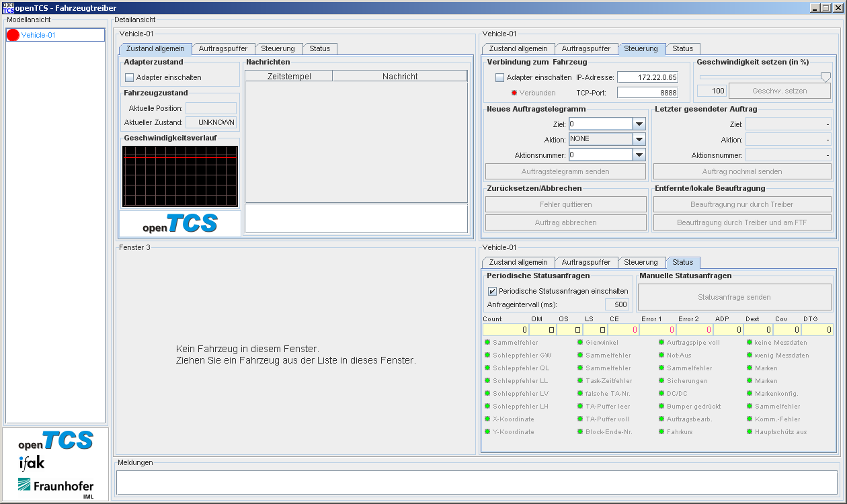Open the Aktionsnummer combo box
Viewport: 847px width, 504px height.
pos(639,155)
